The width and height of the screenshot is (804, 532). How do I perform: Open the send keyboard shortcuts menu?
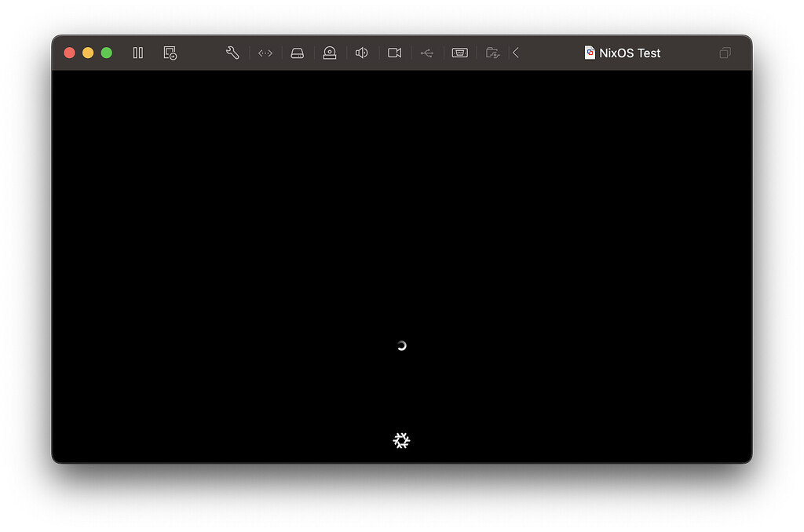coord(460,53)
